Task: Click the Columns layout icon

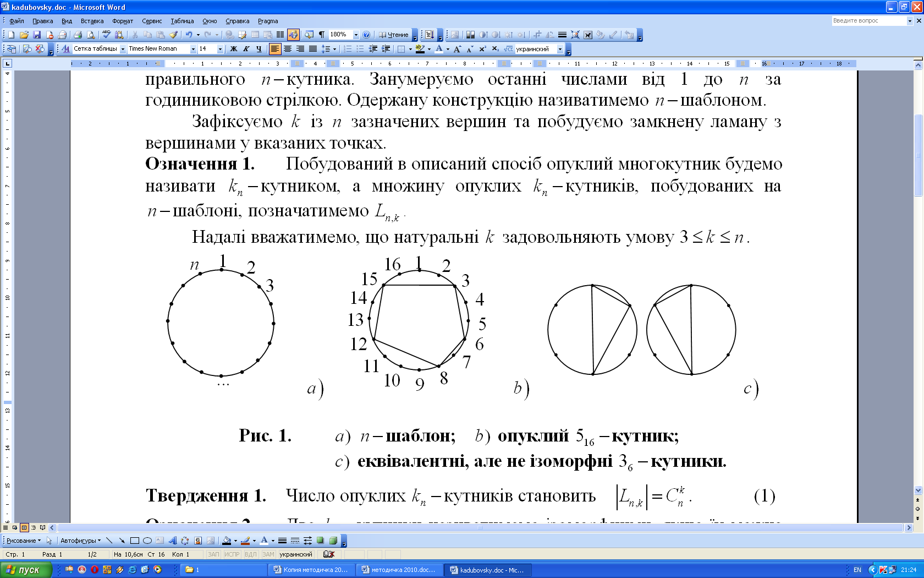Action: 280,35
